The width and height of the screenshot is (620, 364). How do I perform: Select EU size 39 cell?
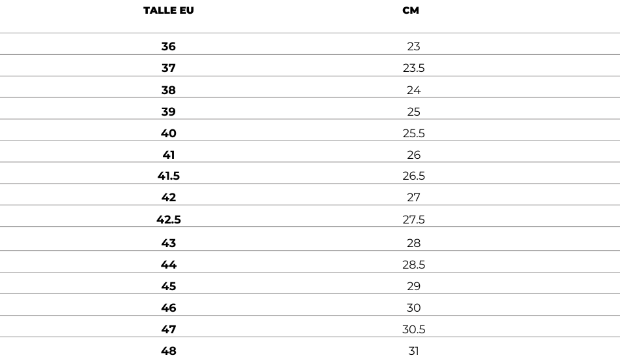click(x=169, y=112)
